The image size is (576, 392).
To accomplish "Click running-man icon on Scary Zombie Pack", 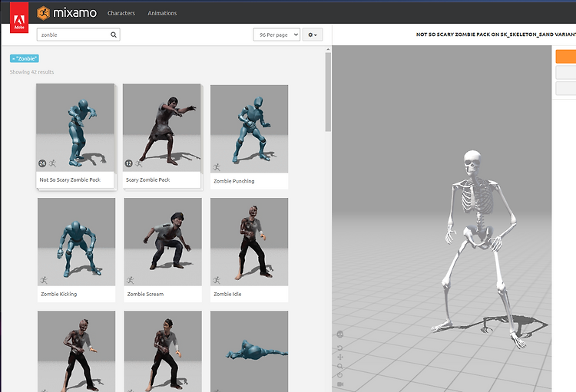I will click(139, 163).
